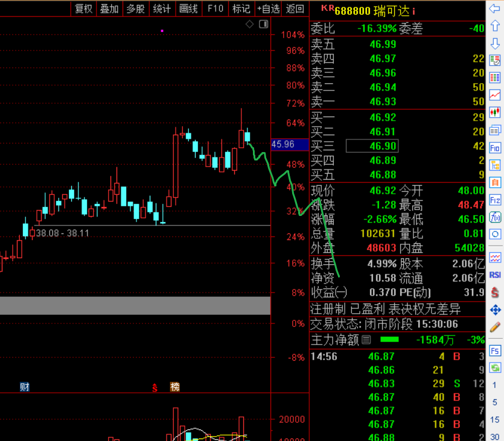The width and height of the screenshot is (504, 441).
Task: Click the 买三 price 46.90 highlighted box
Action: 372,146
